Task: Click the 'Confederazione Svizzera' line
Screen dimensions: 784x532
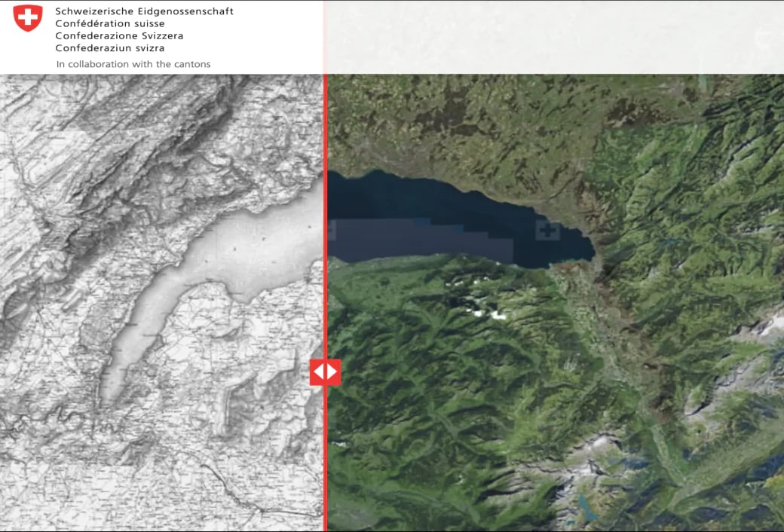Action: point(119,36)
